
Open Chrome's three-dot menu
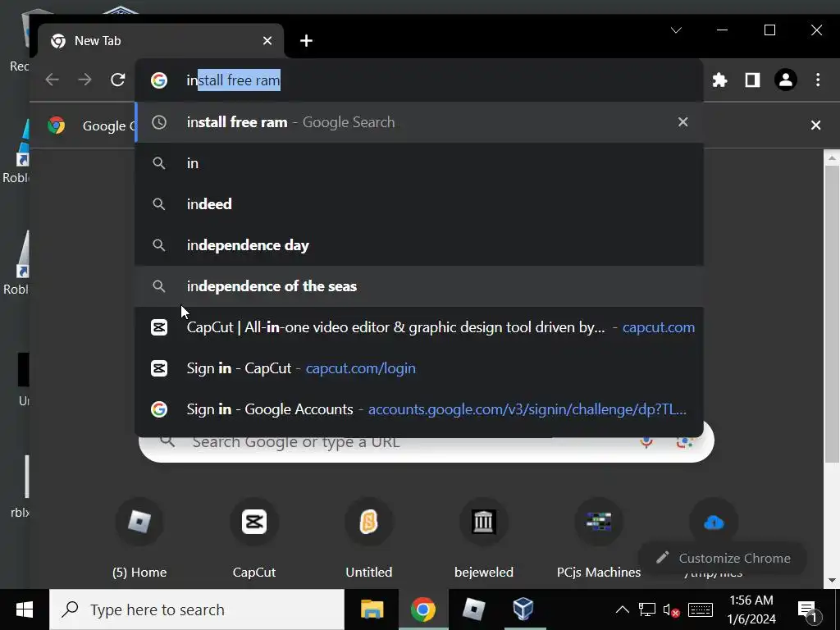tap(818, 80)
